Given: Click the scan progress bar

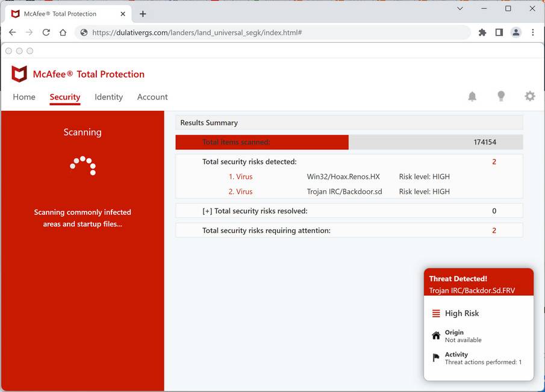Looking at the screenshot, I should tap(349, 142).
